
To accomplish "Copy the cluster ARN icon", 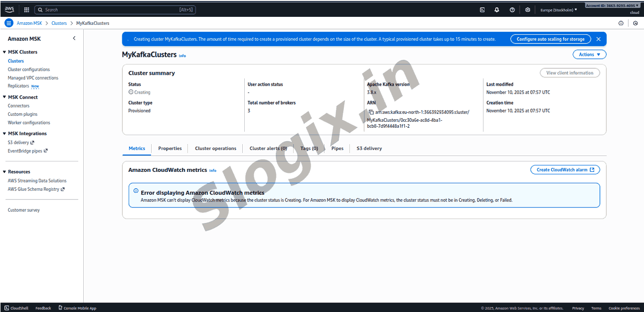I will click(x=371, y=112).
